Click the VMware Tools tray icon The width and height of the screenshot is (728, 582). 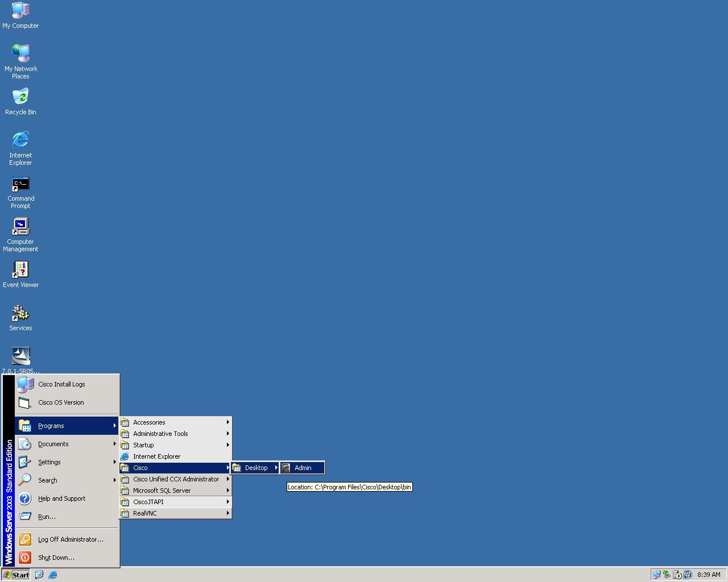pos(687,575)
